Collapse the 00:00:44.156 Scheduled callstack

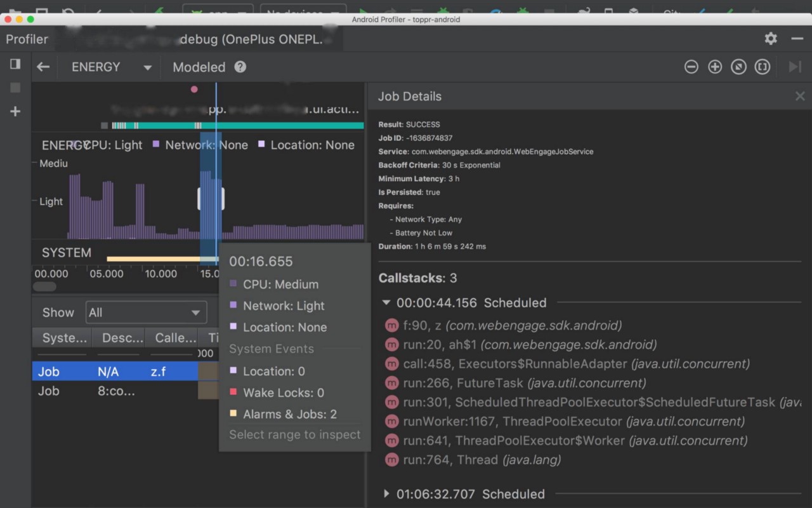(386, 303)
